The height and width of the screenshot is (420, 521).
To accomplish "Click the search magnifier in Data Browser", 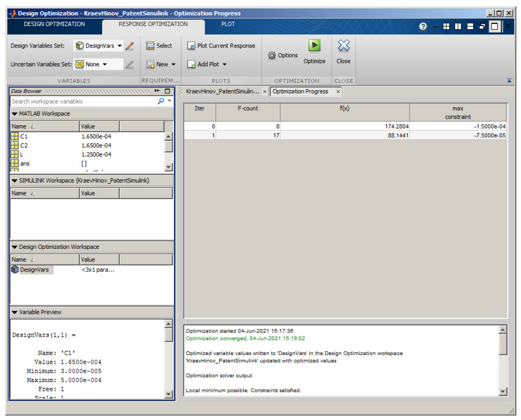I will click(161, 101).
